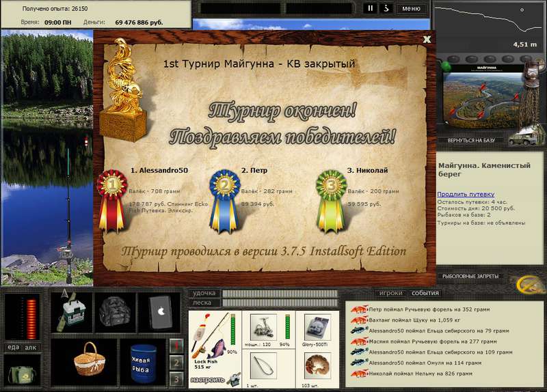Open the info button next to pause
This screenshot has height=392, width=547.
(x=386, y=8)
